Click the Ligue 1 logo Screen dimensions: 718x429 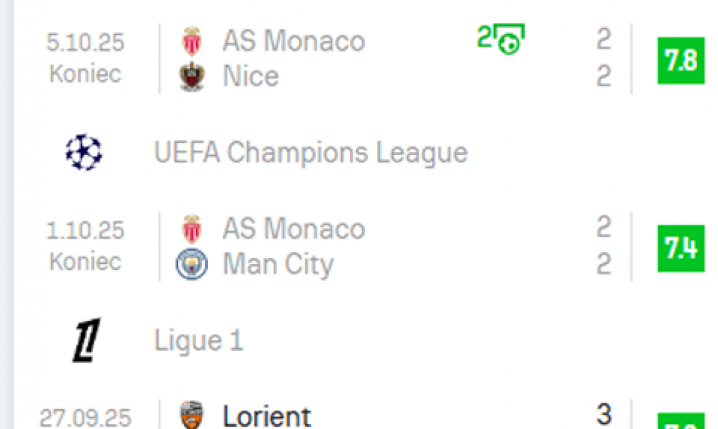click(85, 341)
